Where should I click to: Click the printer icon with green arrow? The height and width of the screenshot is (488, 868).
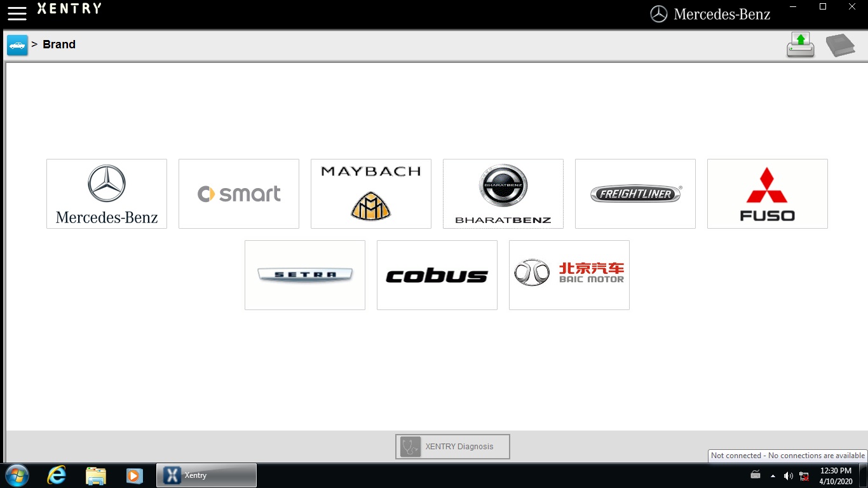point(800,45)
